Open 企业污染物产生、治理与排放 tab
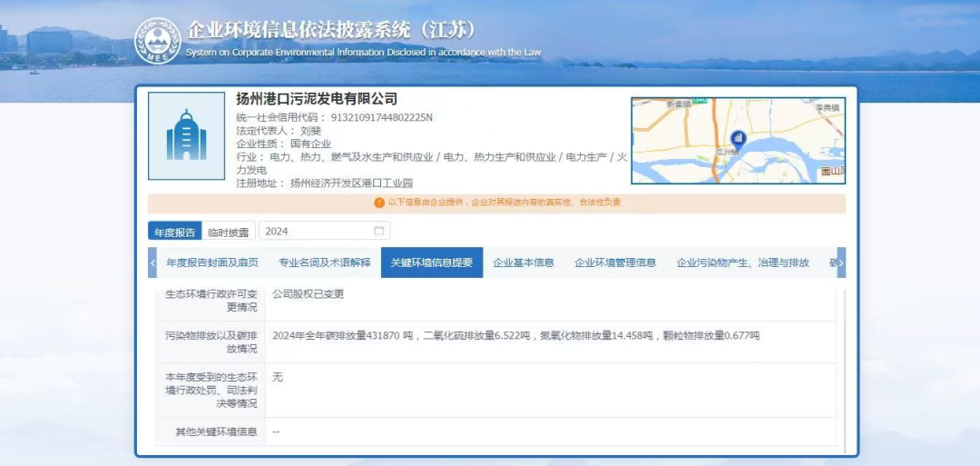 741,263
